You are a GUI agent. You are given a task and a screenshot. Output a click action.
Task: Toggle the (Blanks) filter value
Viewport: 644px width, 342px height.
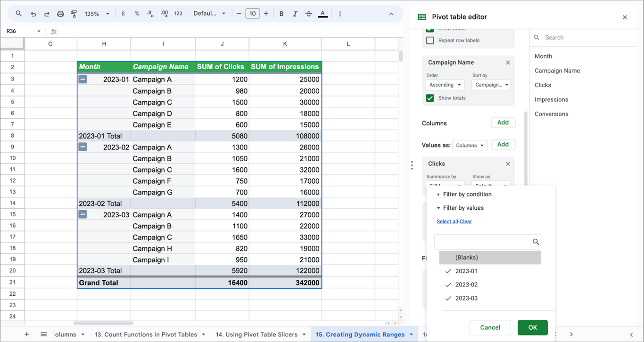point(490,258)
